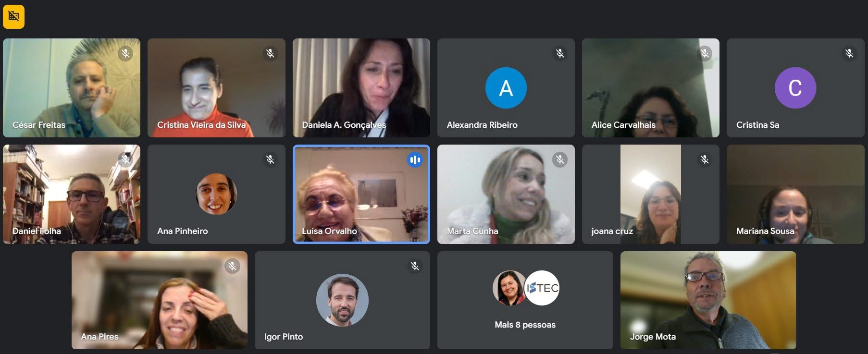Click Igor Pinto's profile photo
The width and height of the screenshot is (868, 354).
coord(342,300)
